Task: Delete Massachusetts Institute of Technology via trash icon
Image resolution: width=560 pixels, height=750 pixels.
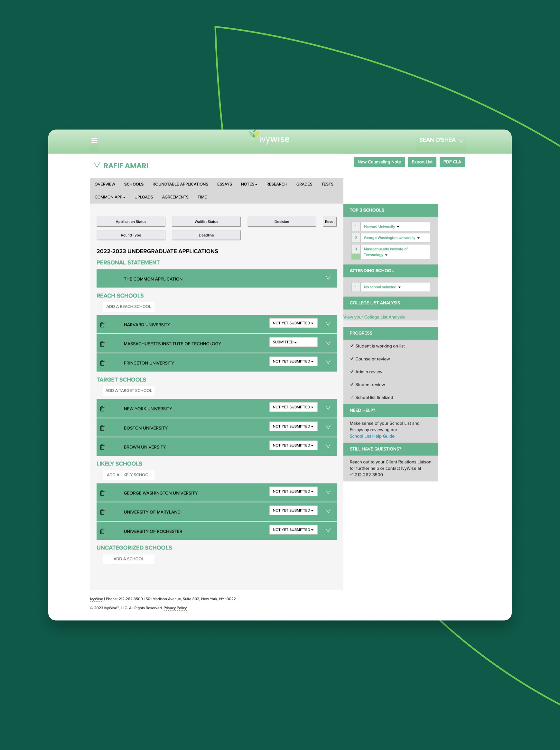Action: tap(102, 344)
